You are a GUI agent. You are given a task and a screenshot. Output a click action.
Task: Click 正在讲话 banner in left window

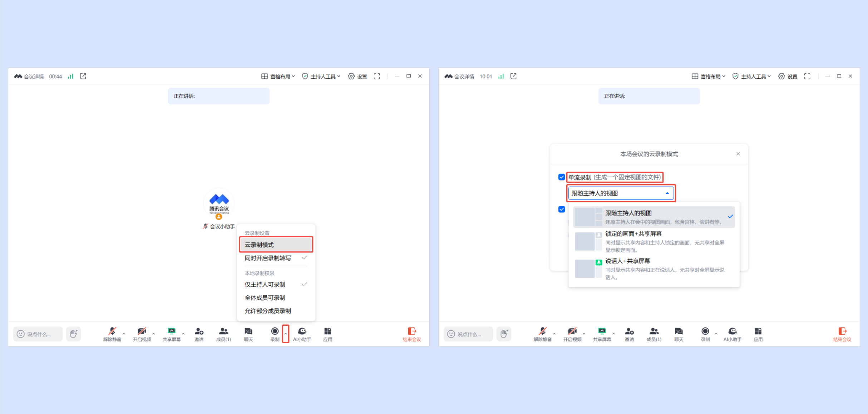219,96
